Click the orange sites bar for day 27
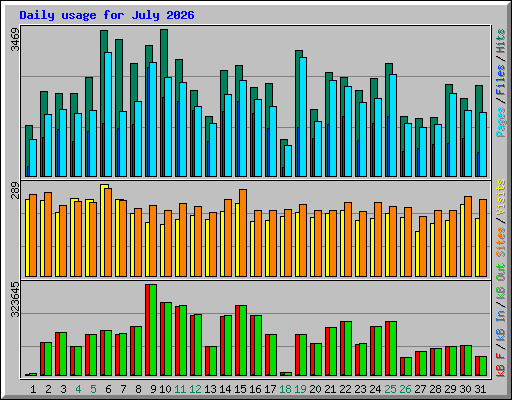 (x=423, y=246)
